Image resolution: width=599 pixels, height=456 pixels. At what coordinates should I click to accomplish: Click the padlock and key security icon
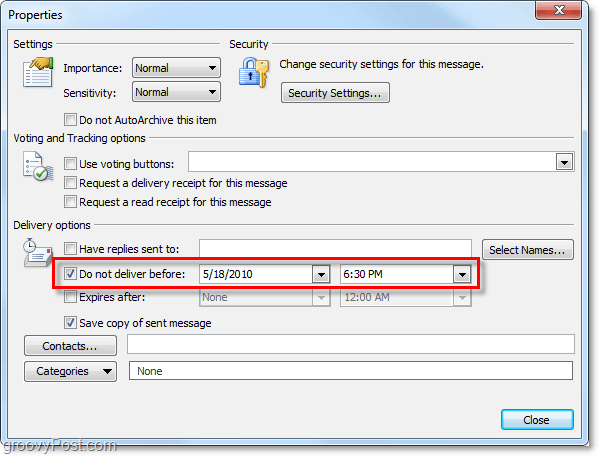click(254, 72)
